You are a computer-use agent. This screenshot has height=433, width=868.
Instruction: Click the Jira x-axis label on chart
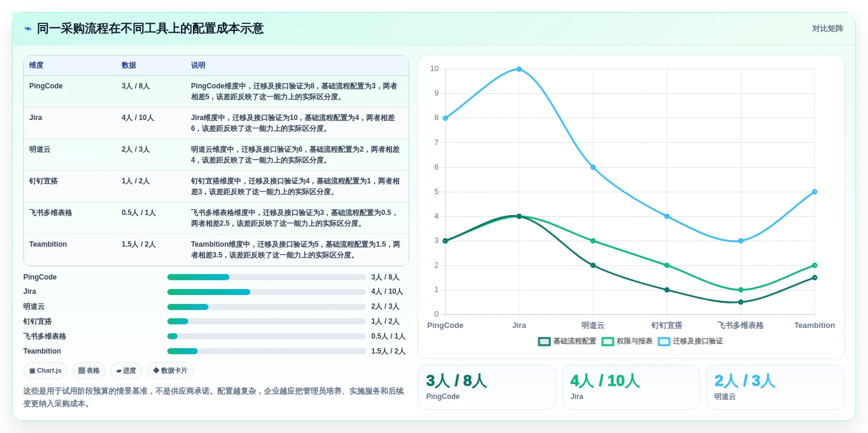click(x=519, y=325)
